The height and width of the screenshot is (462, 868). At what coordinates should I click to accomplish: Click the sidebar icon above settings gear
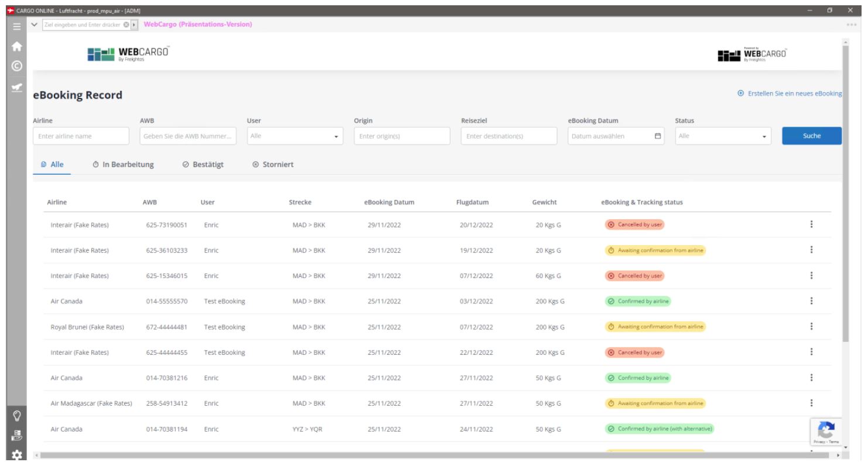(17, 436)
